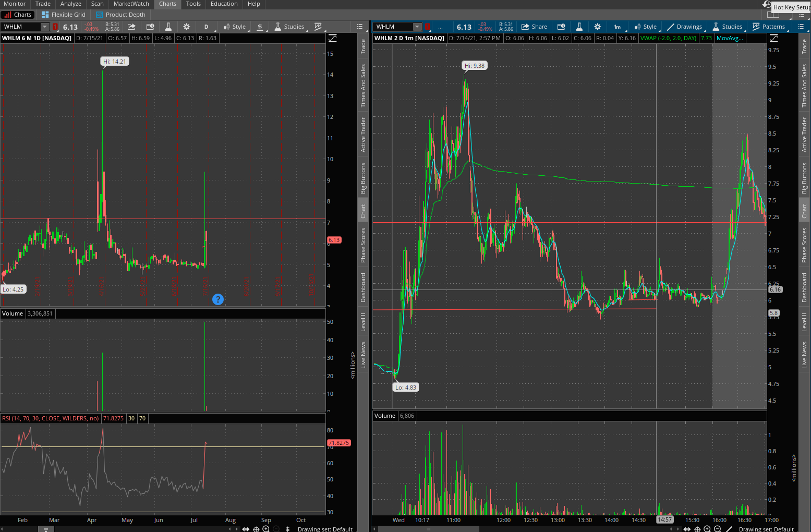Click the Hot Key Setup button

(x=791, y=7)
